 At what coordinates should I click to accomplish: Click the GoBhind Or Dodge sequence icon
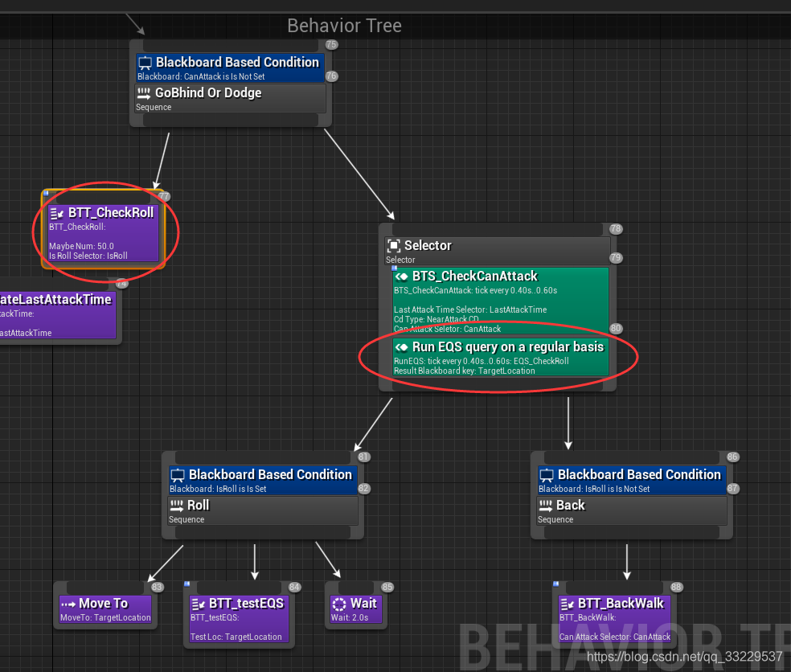point(144,92)
